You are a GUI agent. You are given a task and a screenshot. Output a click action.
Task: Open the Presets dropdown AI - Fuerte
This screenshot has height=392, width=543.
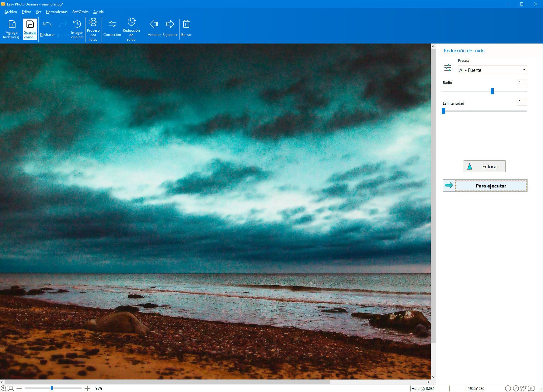pos(492,70)
